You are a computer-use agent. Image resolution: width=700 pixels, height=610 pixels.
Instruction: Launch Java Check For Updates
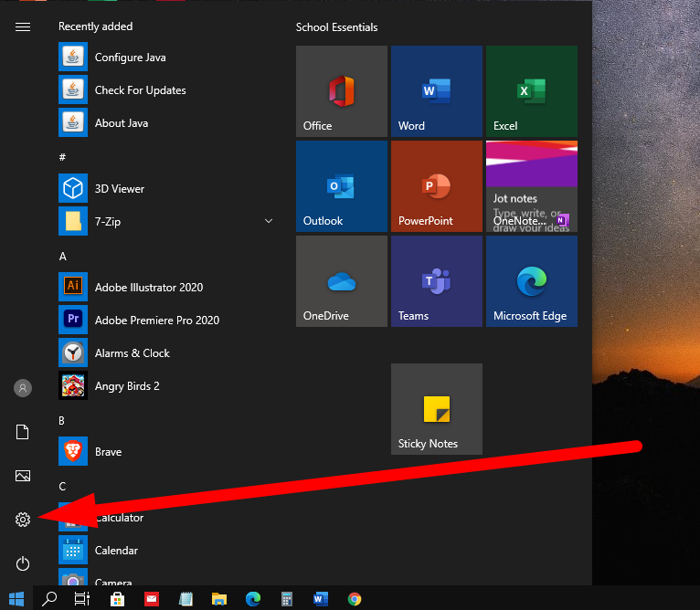(167, 90)
